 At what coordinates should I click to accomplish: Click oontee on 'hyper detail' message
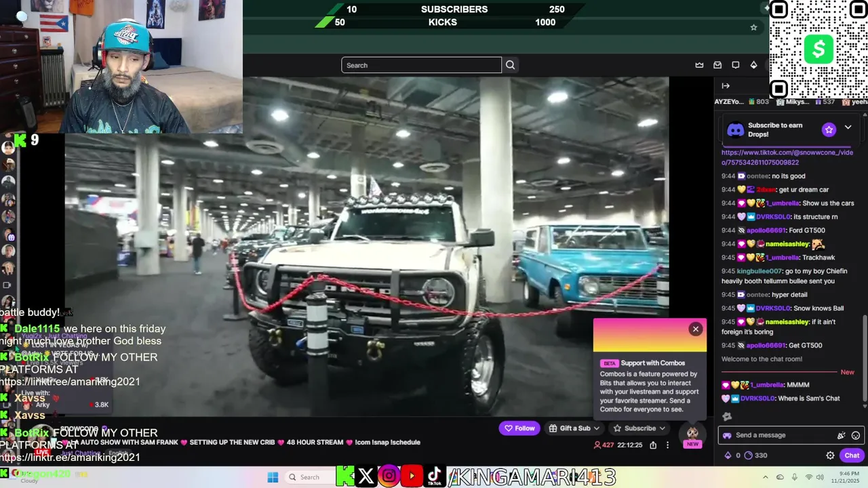[757, 295]
